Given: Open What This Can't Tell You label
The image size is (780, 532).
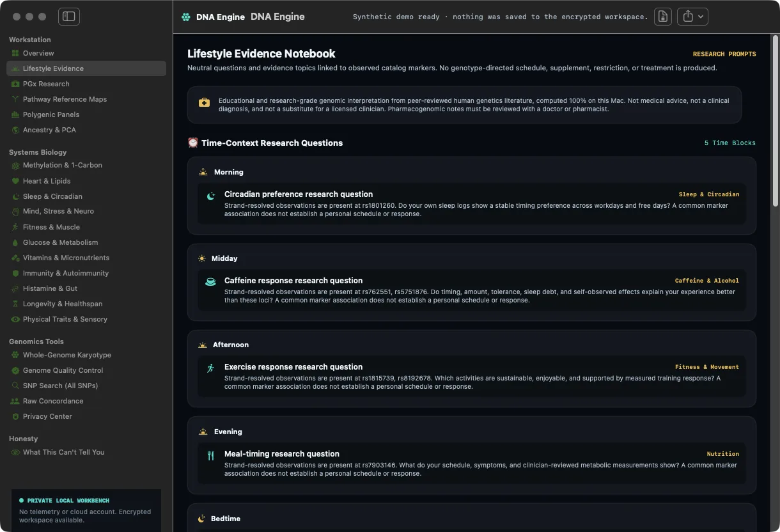Looking at the screenshot, I should click(63, 452).
